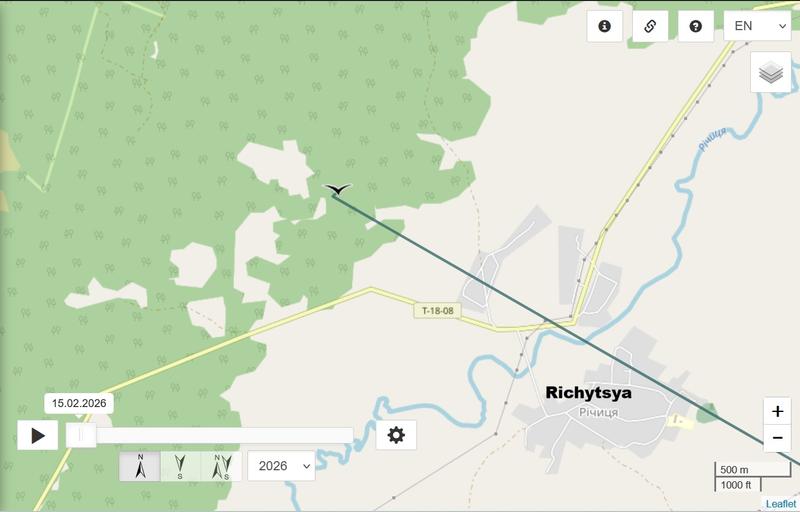The width and height of the screenshot is (800, 512).
Task: Zoom in on the map
Action: coord(777,411)
